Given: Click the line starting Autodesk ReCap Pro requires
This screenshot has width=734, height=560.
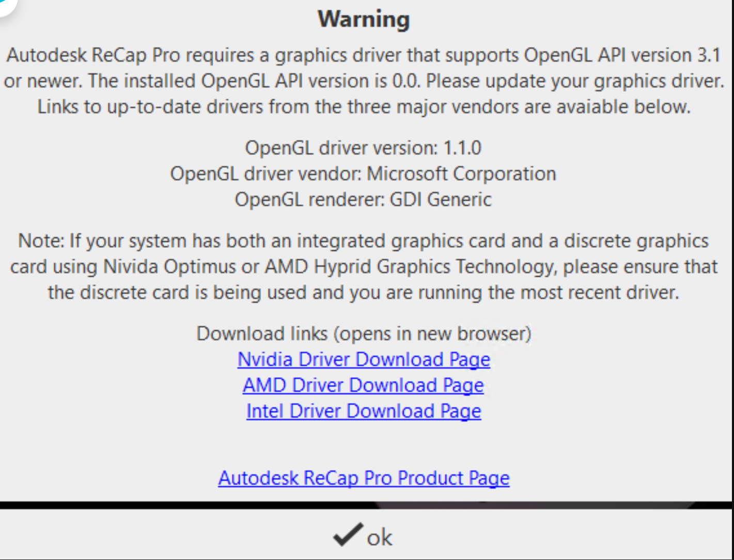Looking at the screenshot, I should coord(364,55).
